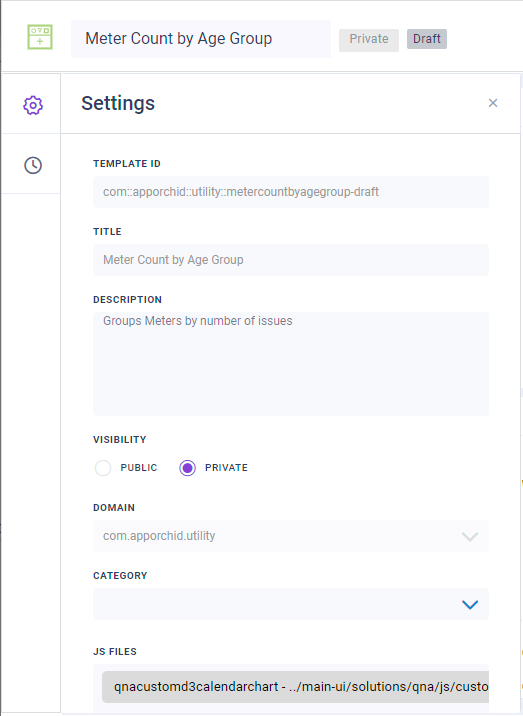Viewport: 523px width, 716px height.
Task: Expand the Category dropdown arrow
Action: pos(470,605)
